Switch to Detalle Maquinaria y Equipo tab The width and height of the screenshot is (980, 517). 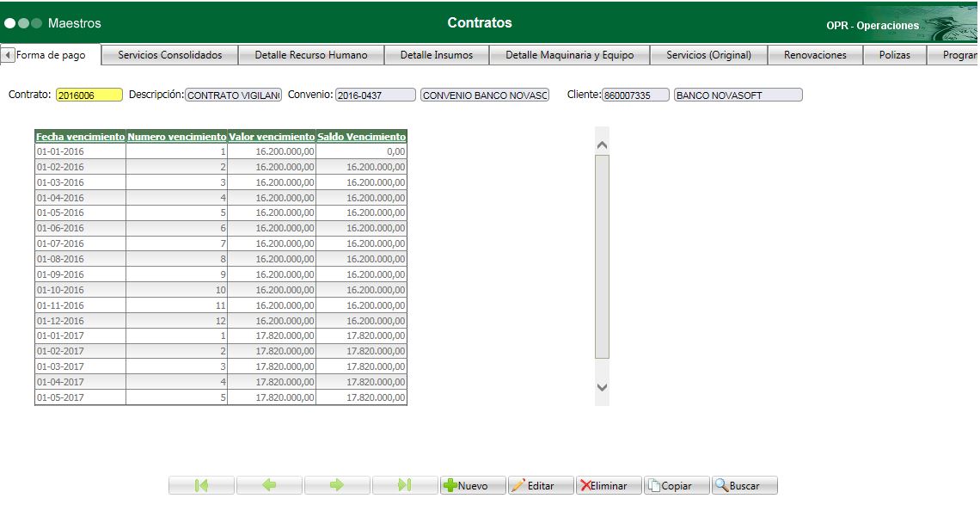click(569, 55)
